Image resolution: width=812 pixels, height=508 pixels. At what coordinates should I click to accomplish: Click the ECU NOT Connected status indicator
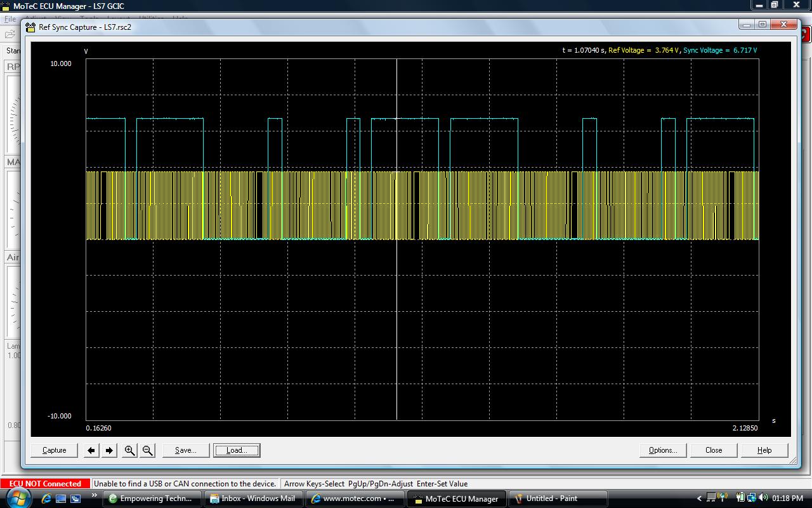click(x=45, y=484)
